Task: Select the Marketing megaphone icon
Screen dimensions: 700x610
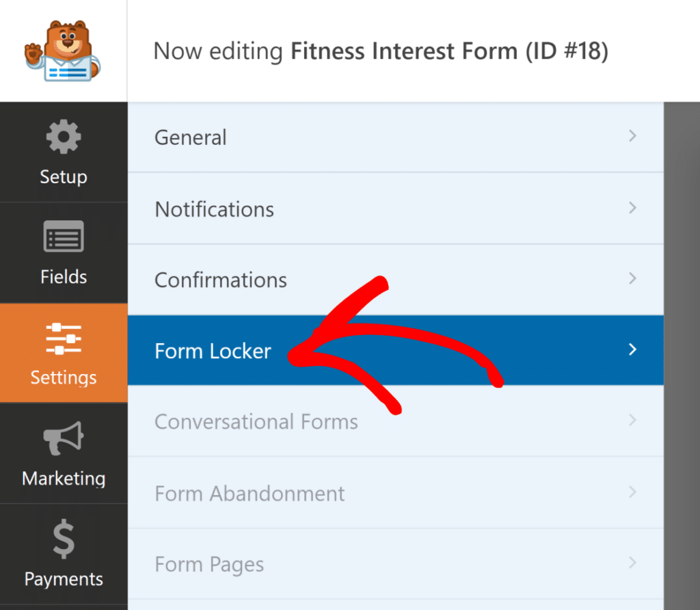Action: coord(64,439)
